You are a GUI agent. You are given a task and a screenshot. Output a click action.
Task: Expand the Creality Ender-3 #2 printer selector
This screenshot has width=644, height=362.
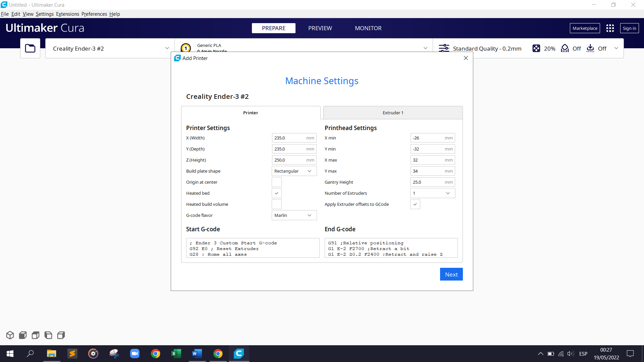(x=110, y=48)
